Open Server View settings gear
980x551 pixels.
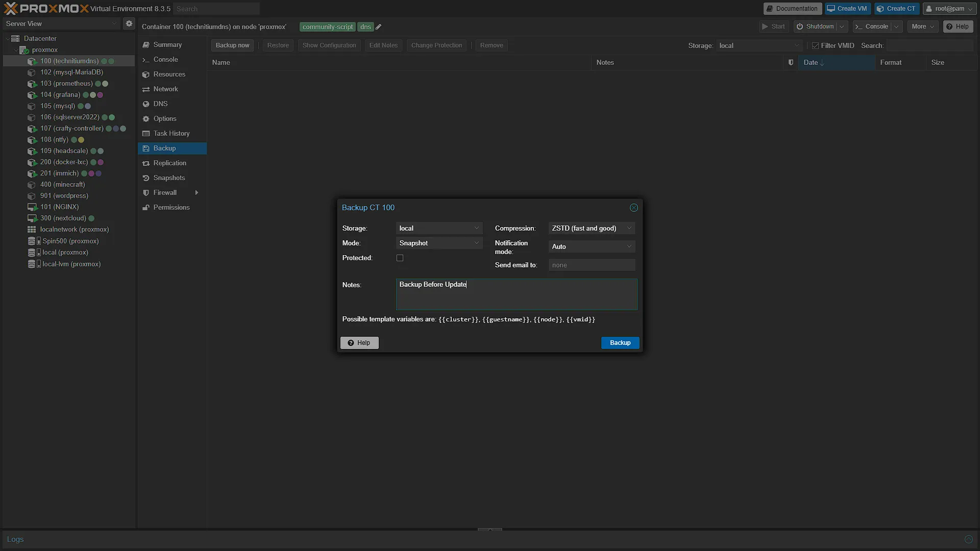pos(129,23)
